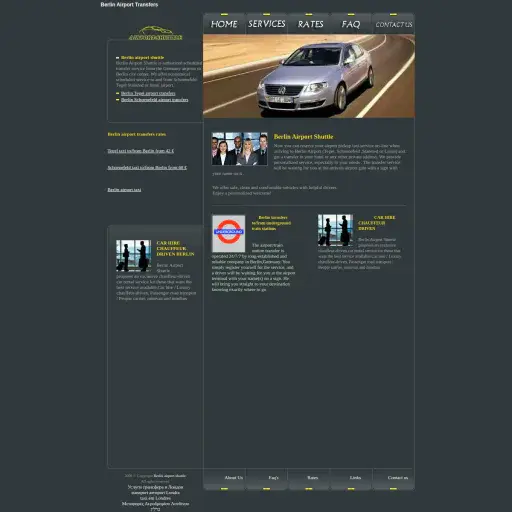This screenshot has height=512, width=512.
Task: Click the silver car banner image
Action: 309,76
